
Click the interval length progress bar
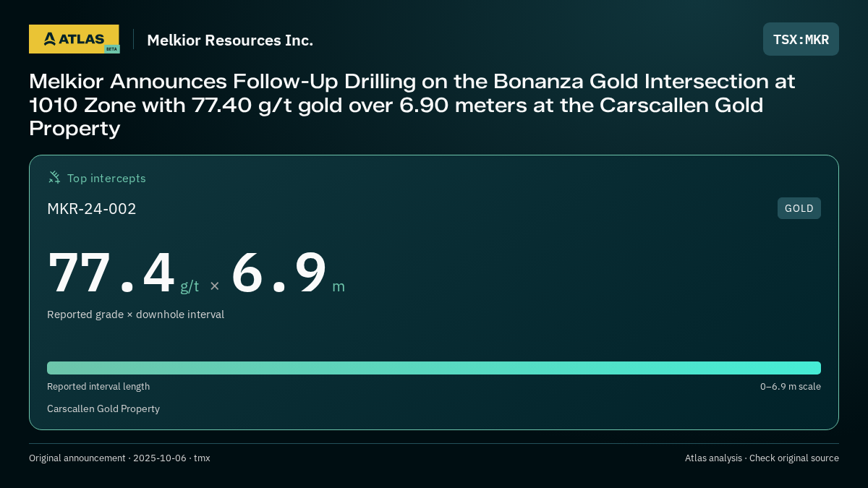[x=434, y=368]
